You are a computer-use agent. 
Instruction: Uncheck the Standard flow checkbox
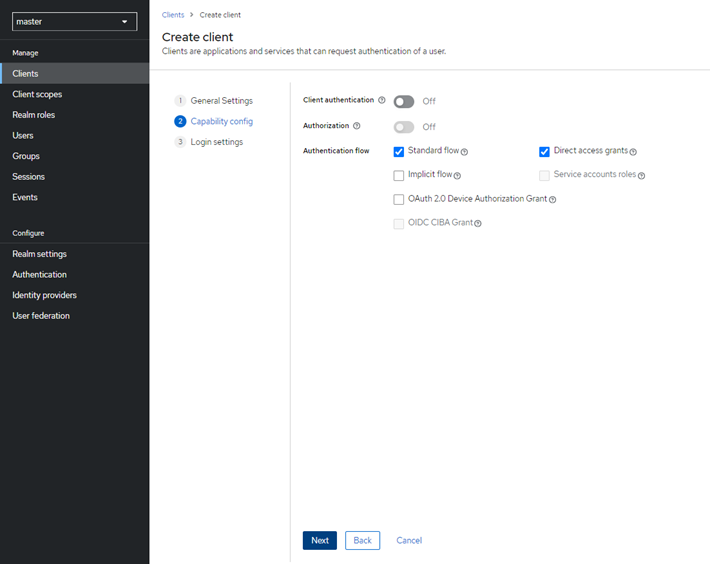click(x=399, y=152)
